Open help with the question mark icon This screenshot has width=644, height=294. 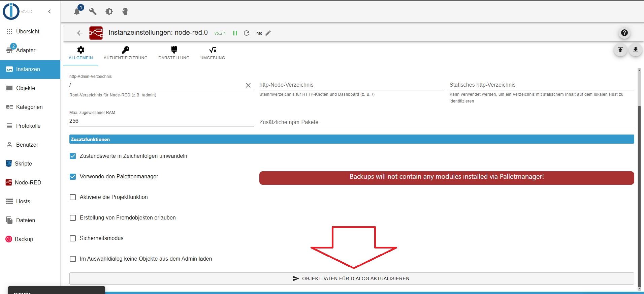624,33
